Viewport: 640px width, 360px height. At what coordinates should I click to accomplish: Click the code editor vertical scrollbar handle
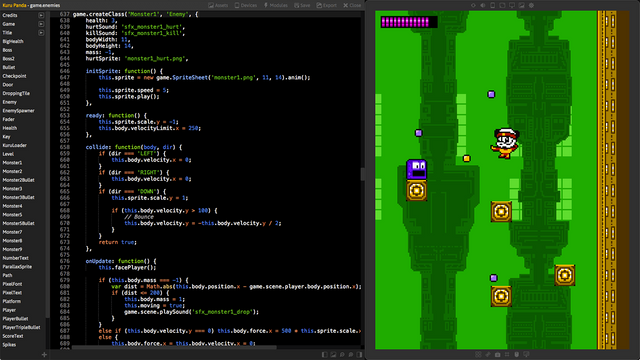pyautogui.click(x=362, y=174)
